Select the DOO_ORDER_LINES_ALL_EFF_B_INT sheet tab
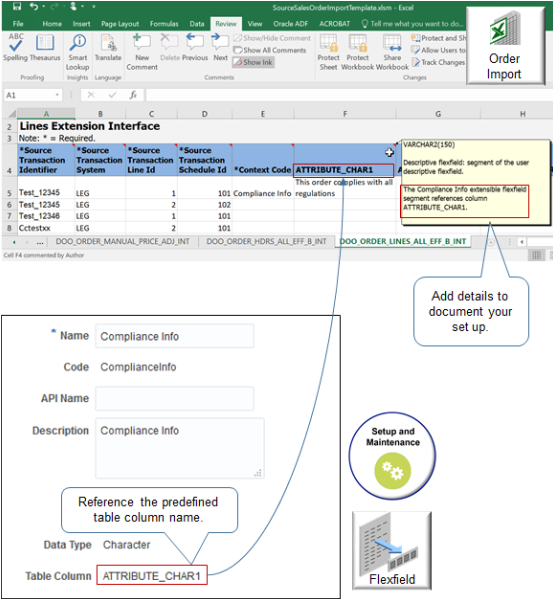554x600 pixels. tap(403, 241)
